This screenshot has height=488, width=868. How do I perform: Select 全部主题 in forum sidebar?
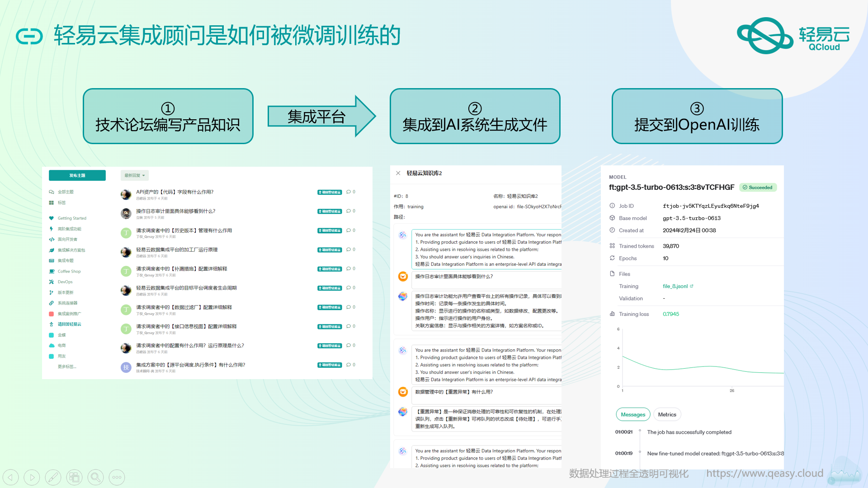point(65,192)
